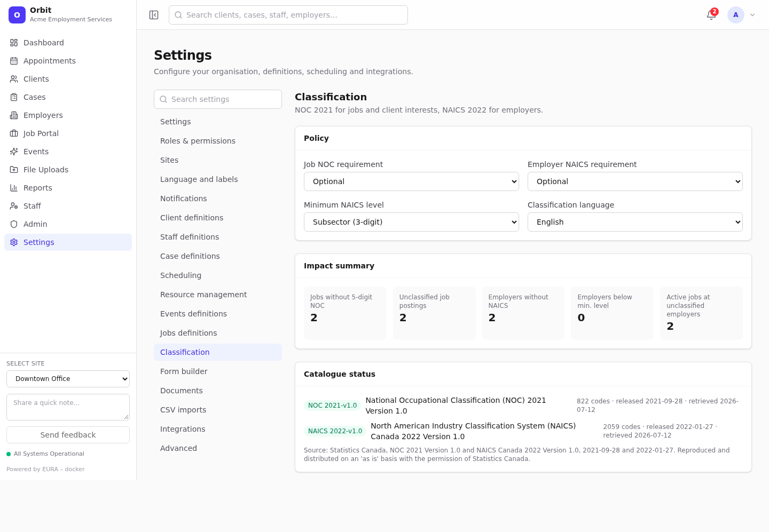
Task: Click the Events sparkle icon
Action: pyautogui.click(x=14, y=152)
